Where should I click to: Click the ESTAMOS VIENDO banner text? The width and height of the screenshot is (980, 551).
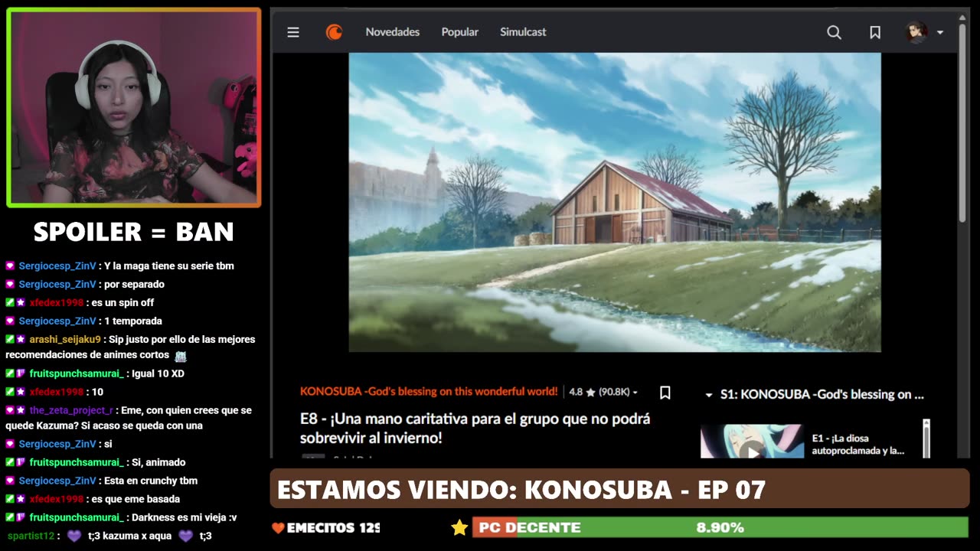[521, 490]
